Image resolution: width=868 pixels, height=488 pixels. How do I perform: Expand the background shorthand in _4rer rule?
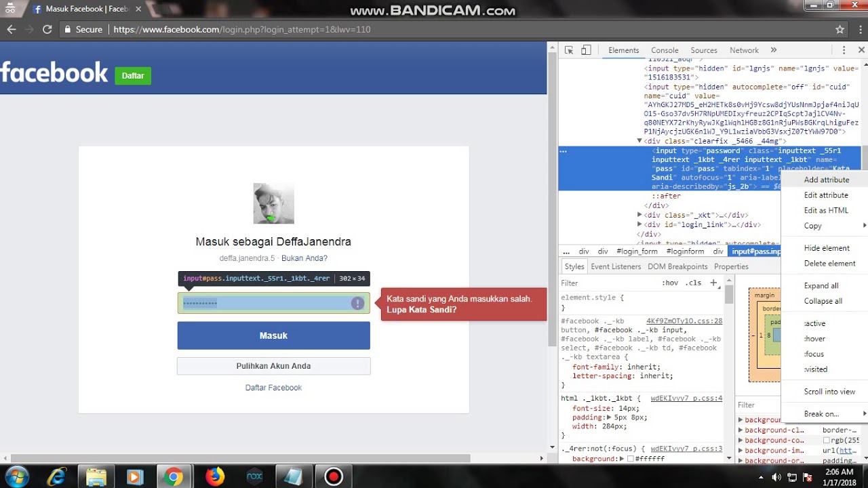coord(621,459)
